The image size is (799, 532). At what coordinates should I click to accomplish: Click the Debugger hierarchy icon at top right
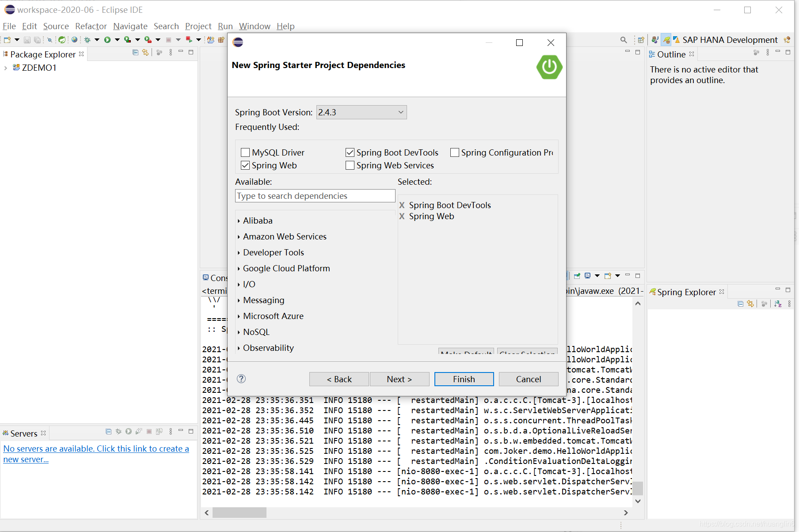787,40
